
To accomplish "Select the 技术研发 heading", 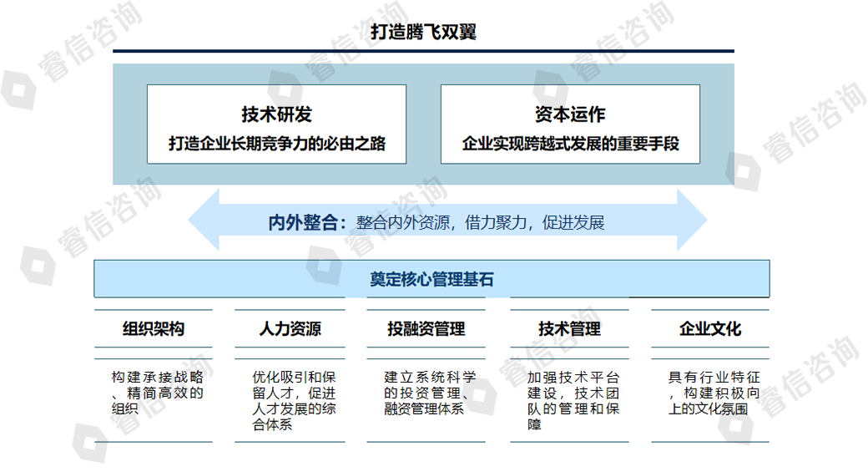I will tap(276, 114).
